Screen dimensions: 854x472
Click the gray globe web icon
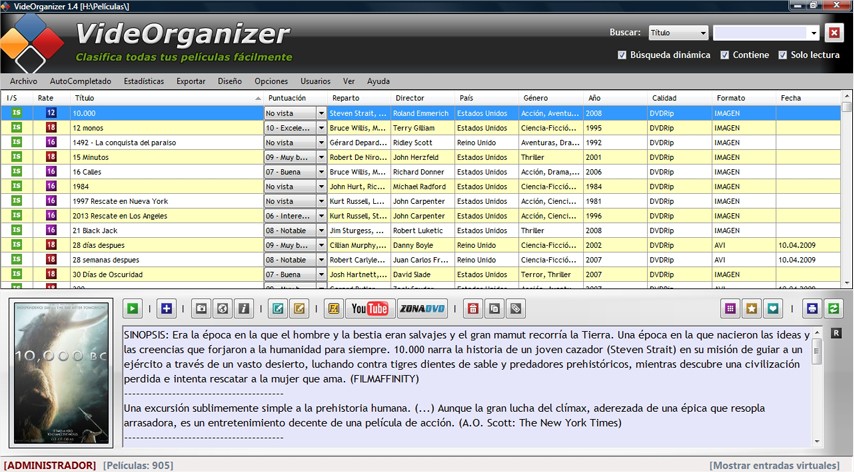[x=222, y=309]
